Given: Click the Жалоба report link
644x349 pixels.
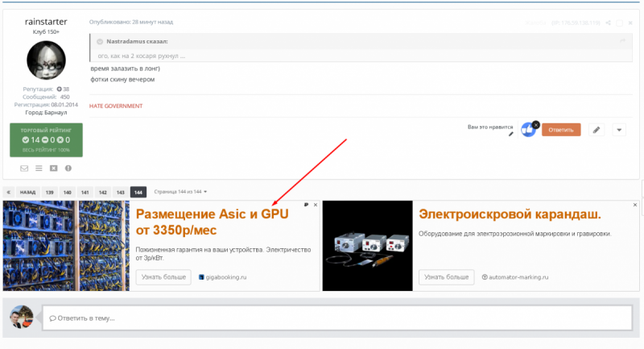Looking at the screenshot, I should [x=536, y=23].
